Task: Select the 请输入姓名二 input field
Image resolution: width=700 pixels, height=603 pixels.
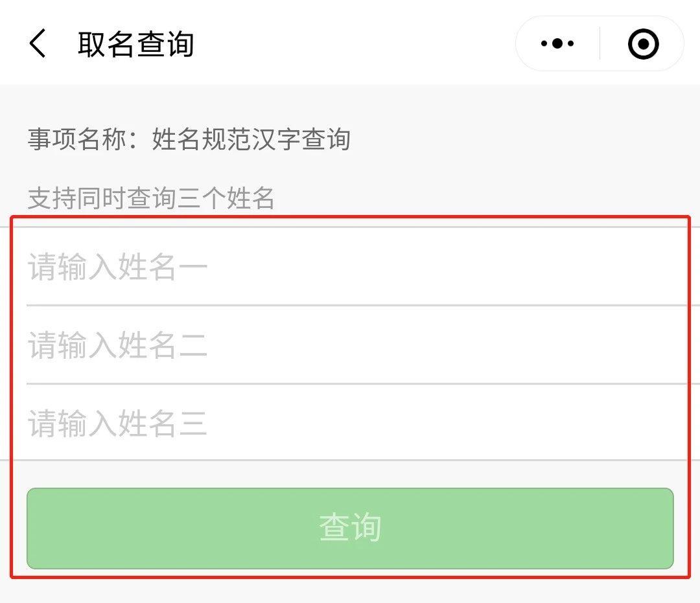Action: point(259,345)
